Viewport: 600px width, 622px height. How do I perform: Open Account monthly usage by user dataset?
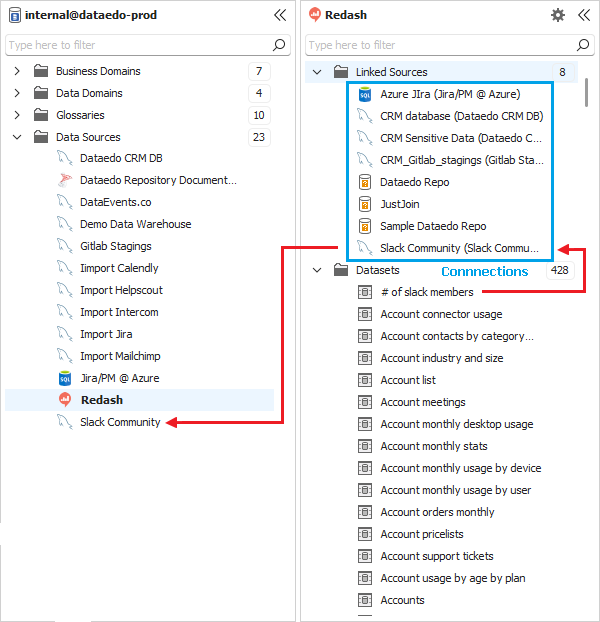(x=456, y=490)
